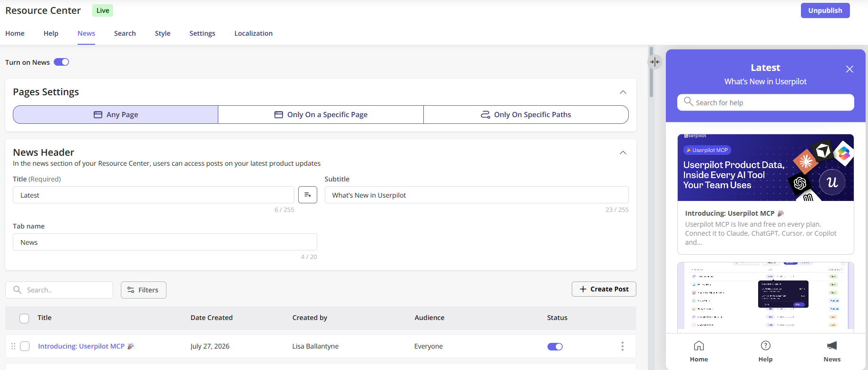The height and width of the screenshot is (370, 868).
Task: Click the Only On Specific Paths route icon
Action: click(x=486, y=115)
